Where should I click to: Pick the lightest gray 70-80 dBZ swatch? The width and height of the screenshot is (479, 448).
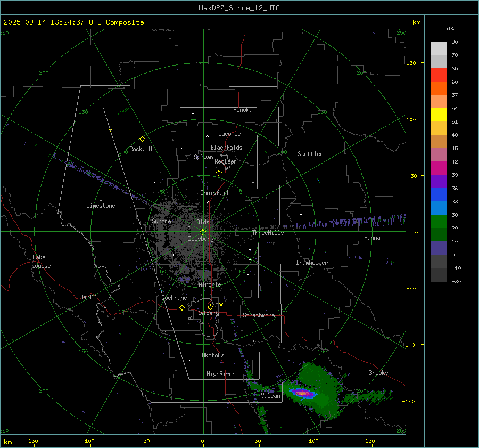[439, 48]
